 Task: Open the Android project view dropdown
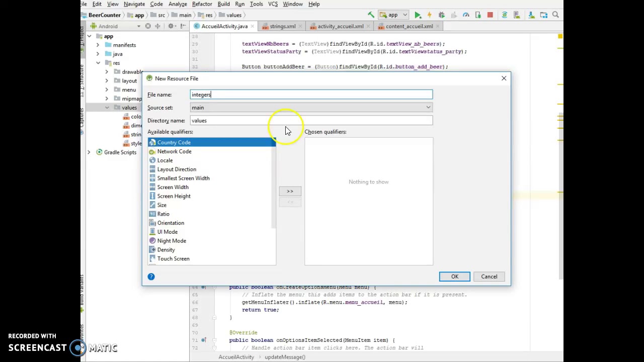click(x=116, y=26)
